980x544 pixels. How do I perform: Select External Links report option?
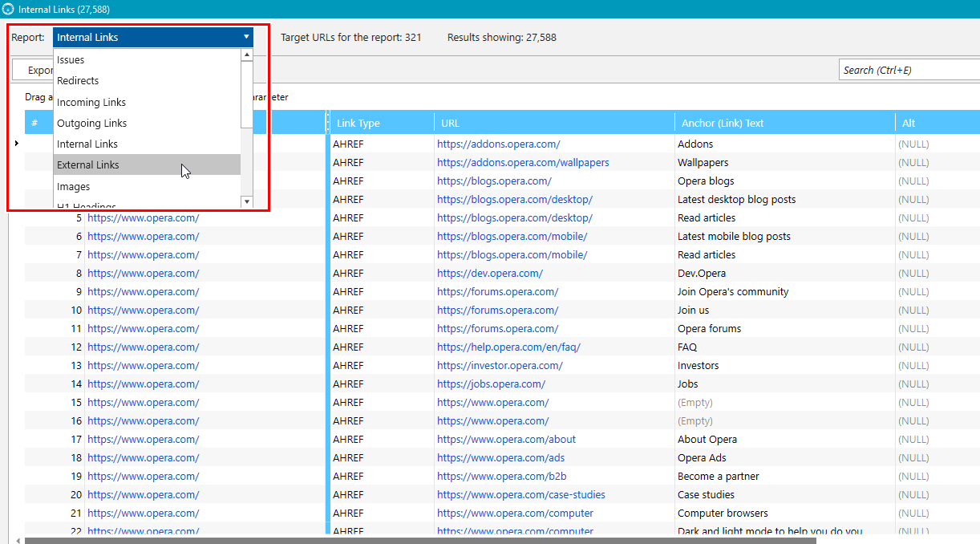147,164
